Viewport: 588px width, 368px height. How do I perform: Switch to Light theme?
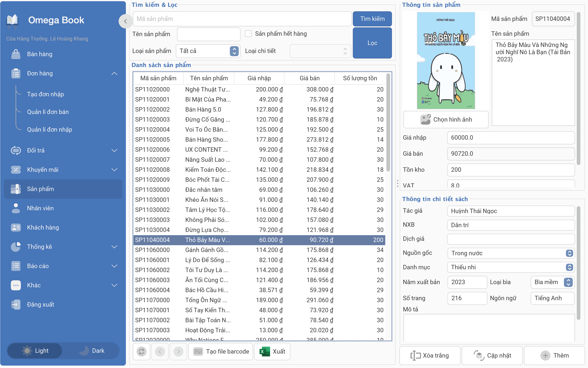point(35,351)
